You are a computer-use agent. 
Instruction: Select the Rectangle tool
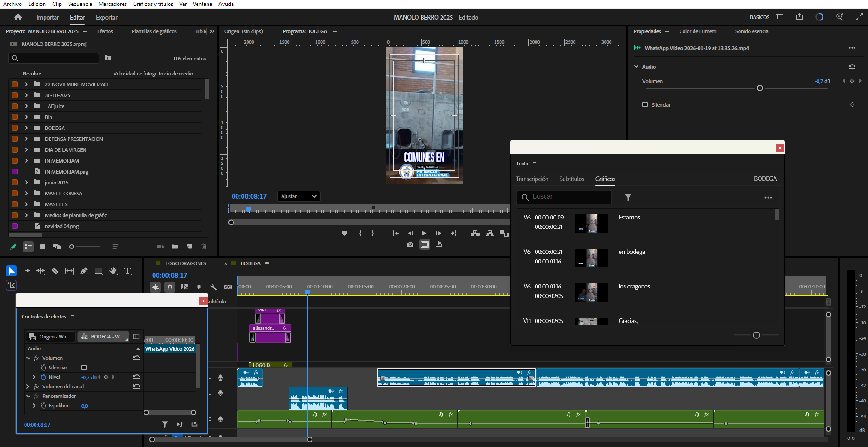99,271
